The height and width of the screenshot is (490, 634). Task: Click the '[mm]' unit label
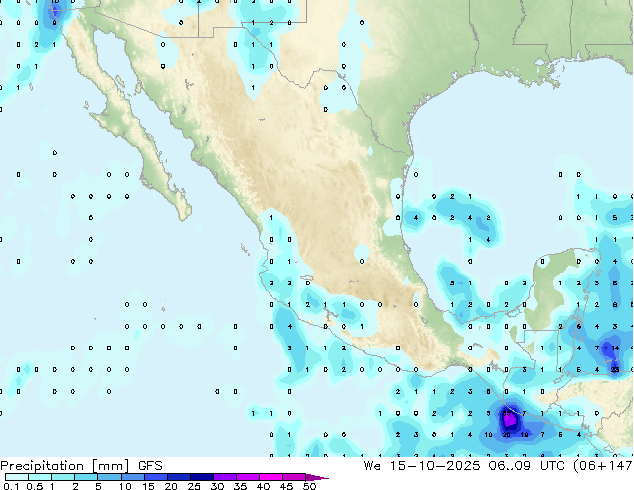110,466
